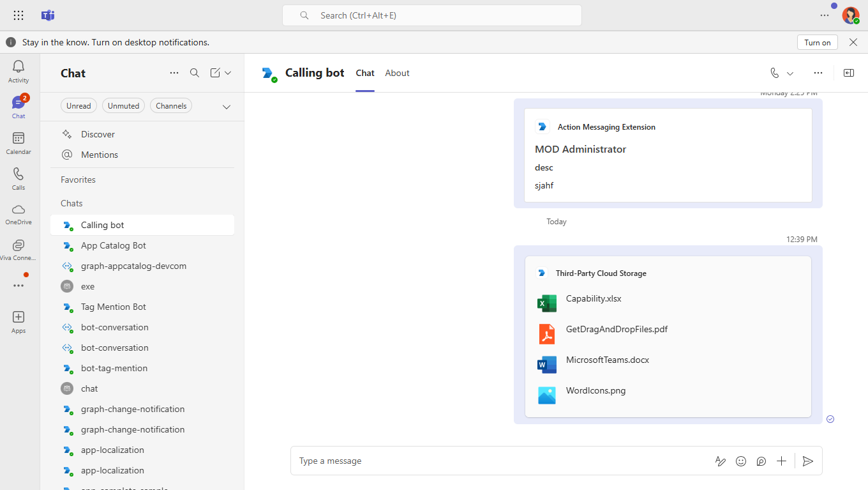The image size is (868, 490).
Task: Open Viva Connections in the left rail
Action: (19, 250)
